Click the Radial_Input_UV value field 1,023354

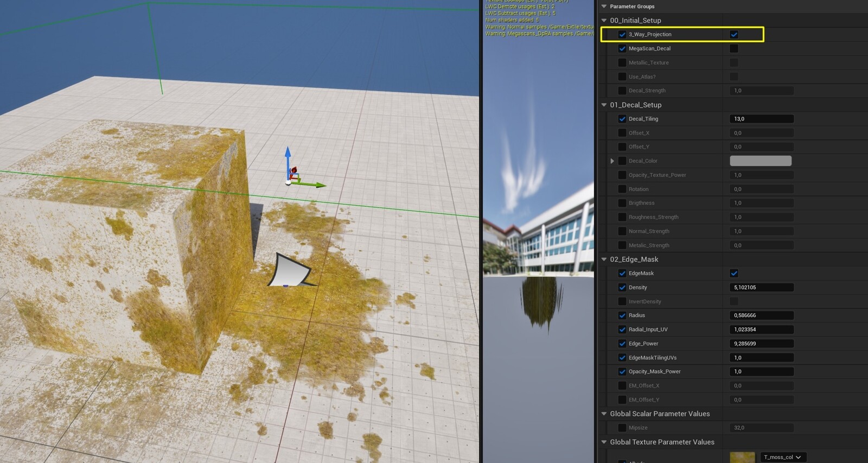click(x=762, y=329)
